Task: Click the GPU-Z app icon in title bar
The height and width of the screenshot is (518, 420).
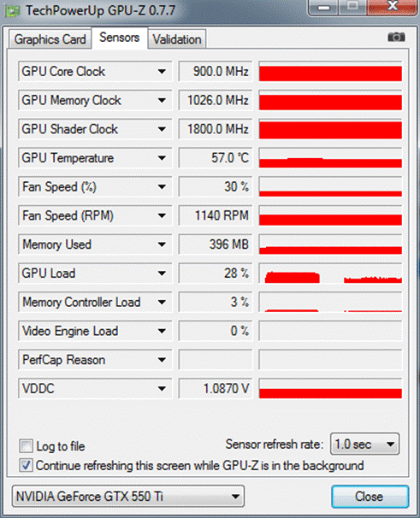Action: (13, 11)
